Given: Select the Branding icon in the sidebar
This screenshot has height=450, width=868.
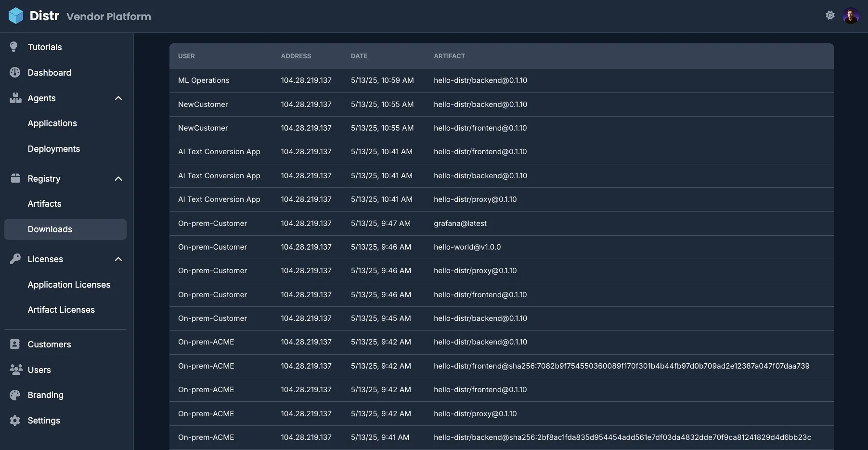Looking at the screenshot, I should tap(15, 395).
